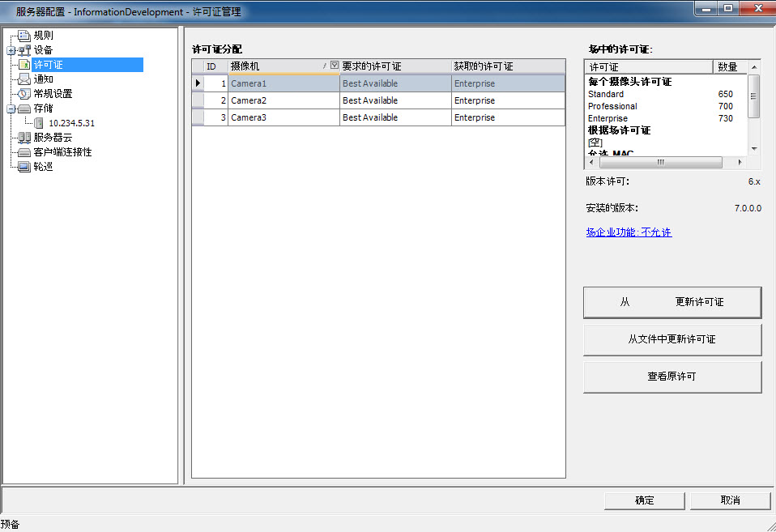Select the Camera2 cell
This screenshot has width=776, height=532.
pos(284,100)
